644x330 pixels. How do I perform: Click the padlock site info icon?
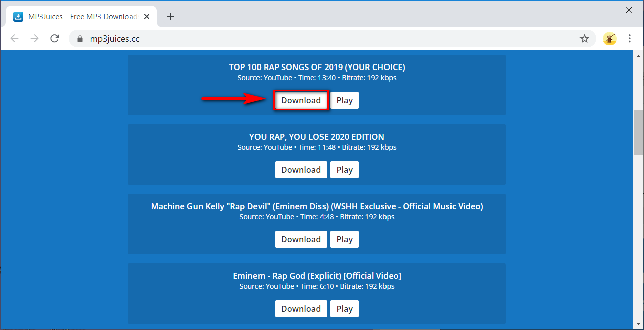coord(79,39)
